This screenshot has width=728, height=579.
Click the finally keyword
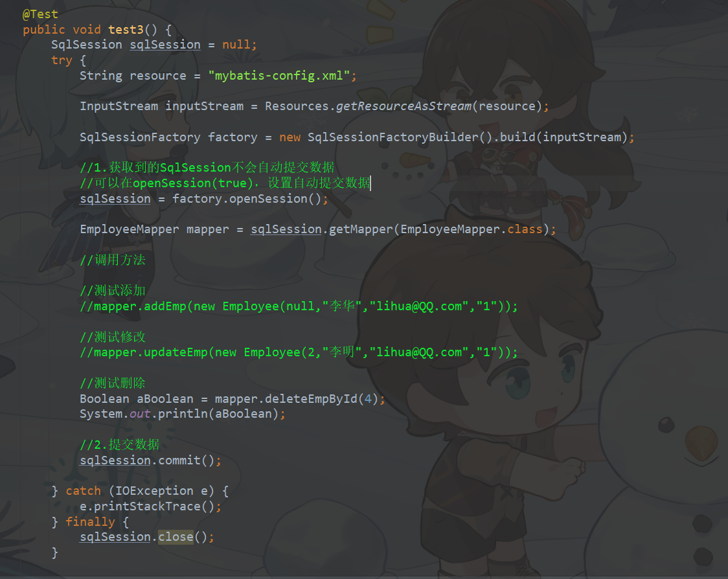click(x=90, y=522)
